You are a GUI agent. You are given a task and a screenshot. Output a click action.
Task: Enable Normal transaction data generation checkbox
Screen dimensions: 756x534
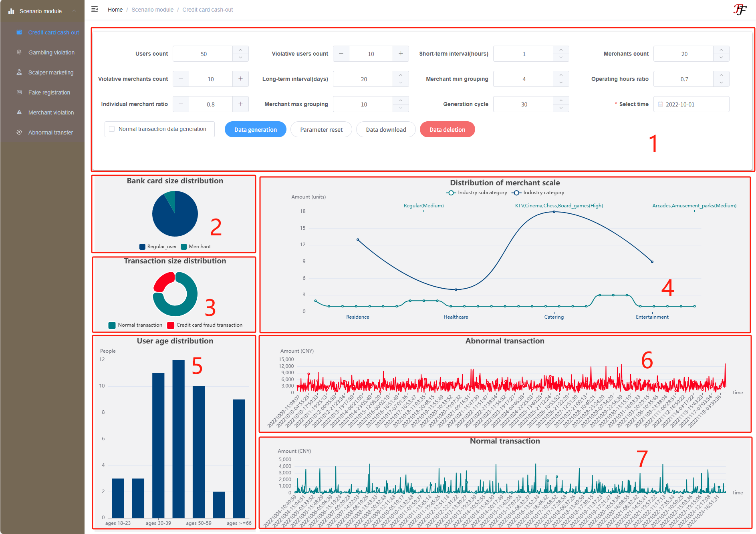[x=112, y=129]
